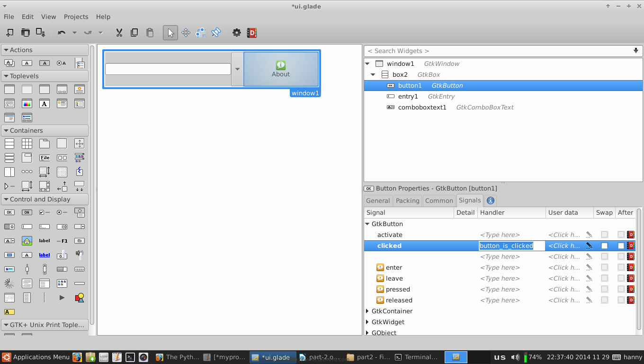Switch to the Packing tab
This screenshot has height=364, width=644.
click(x=407, y=200)
